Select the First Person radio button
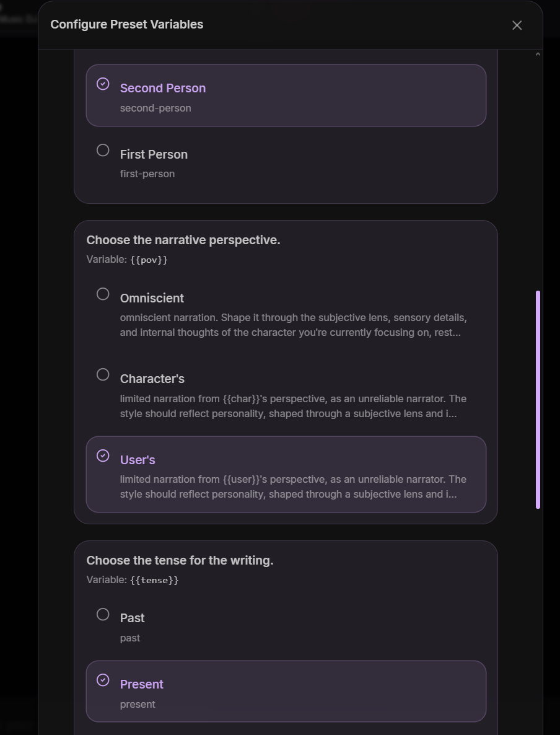 103,150
